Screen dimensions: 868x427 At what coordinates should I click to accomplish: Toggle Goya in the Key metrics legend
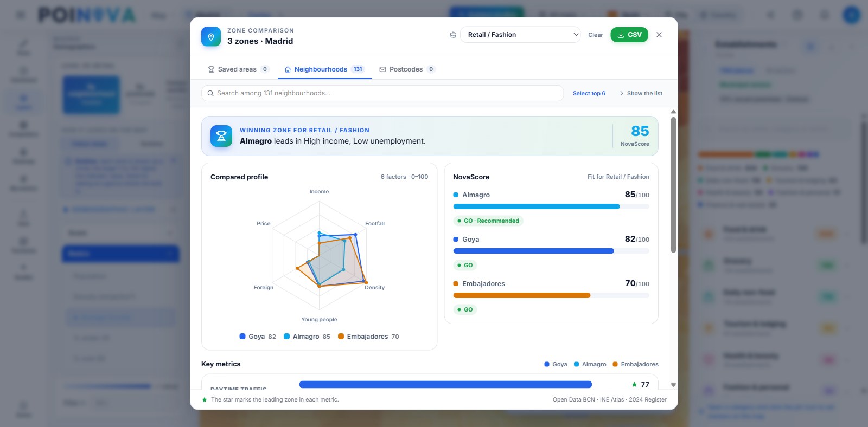[x=556, y=364]
